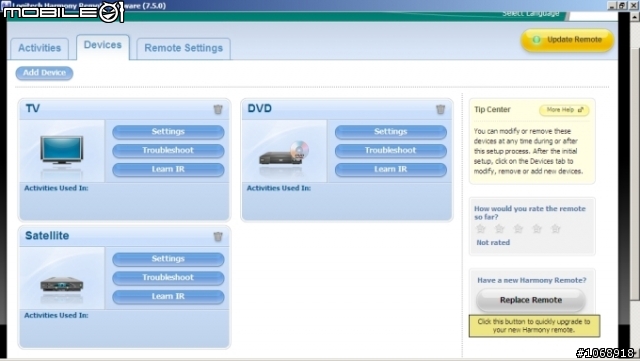Click the Not rated label

(493, 243)
